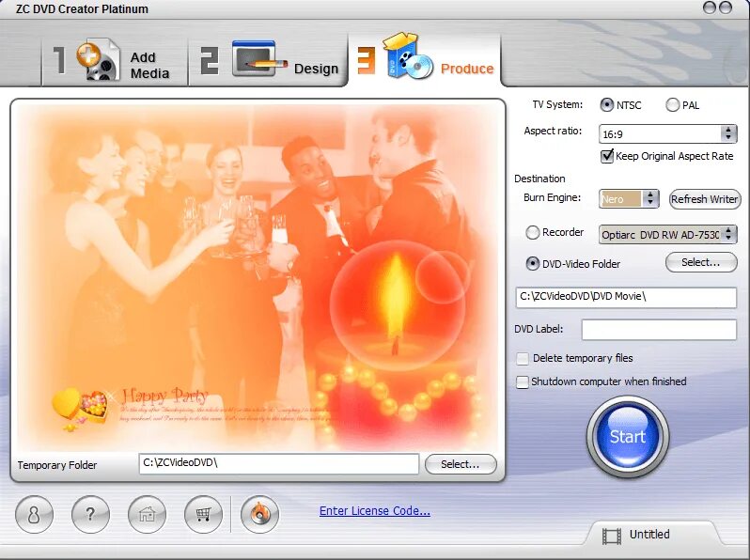This screenshot has width=750, height=560.
Task: Click the DVD Label input field
Action: pyautogui.click(x=659, y=330)
